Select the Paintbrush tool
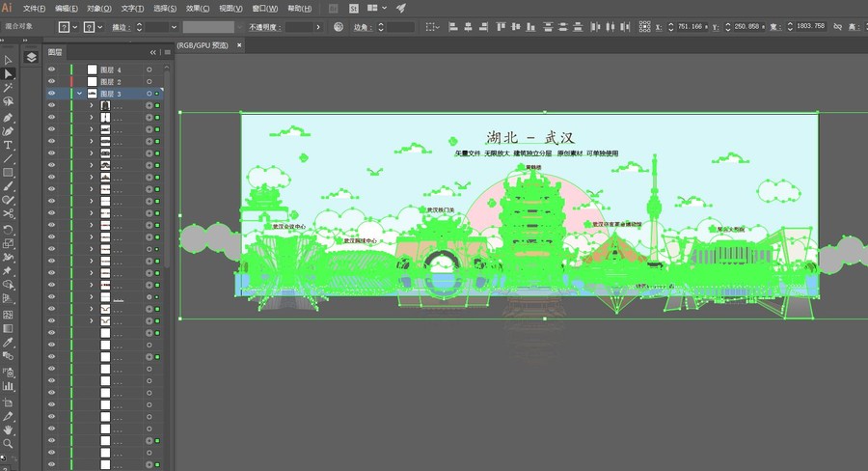 click(x=8, y=186)
